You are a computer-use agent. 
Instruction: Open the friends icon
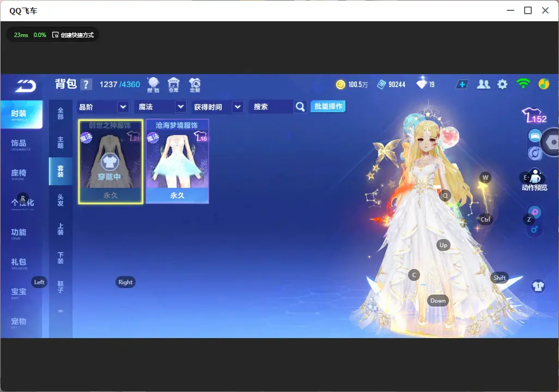pos(483,84)
